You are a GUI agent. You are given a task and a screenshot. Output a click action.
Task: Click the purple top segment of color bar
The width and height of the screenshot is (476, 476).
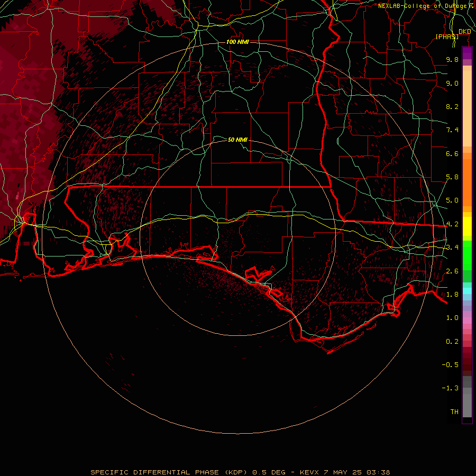pyautogui.click(x=467, y=53)
